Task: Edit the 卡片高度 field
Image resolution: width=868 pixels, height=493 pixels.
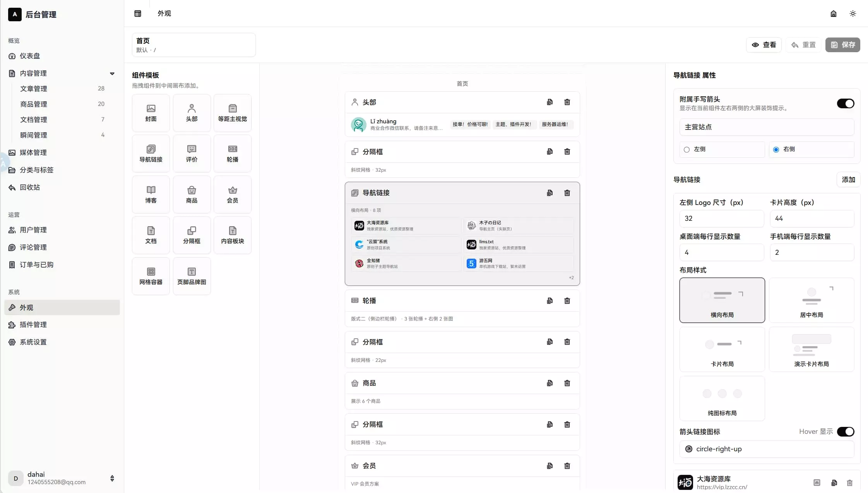Action: [x=812, y=219]
